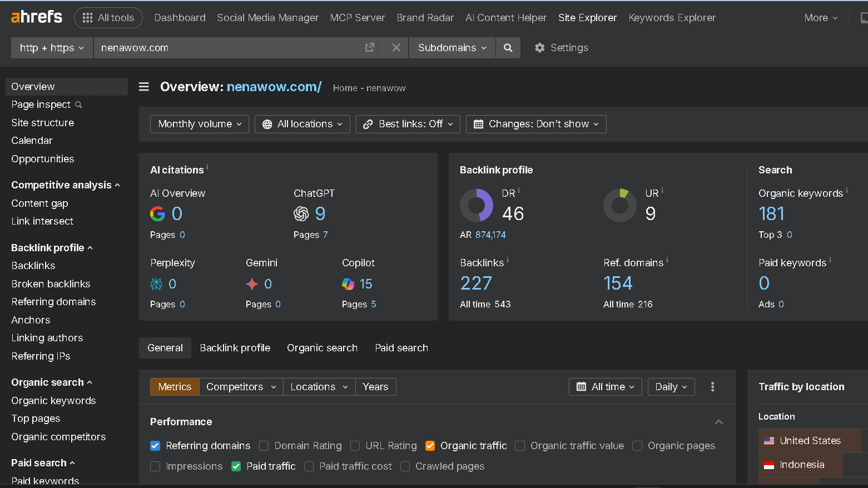This screenshot has height=488, width=868.
Task: Switch to the Organic search tab
Action: point(322,347)
